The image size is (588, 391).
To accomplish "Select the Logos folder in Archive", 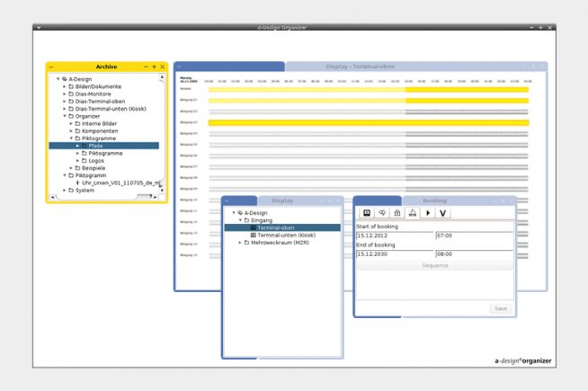I will pyautogui.click(x=96, y=161).
